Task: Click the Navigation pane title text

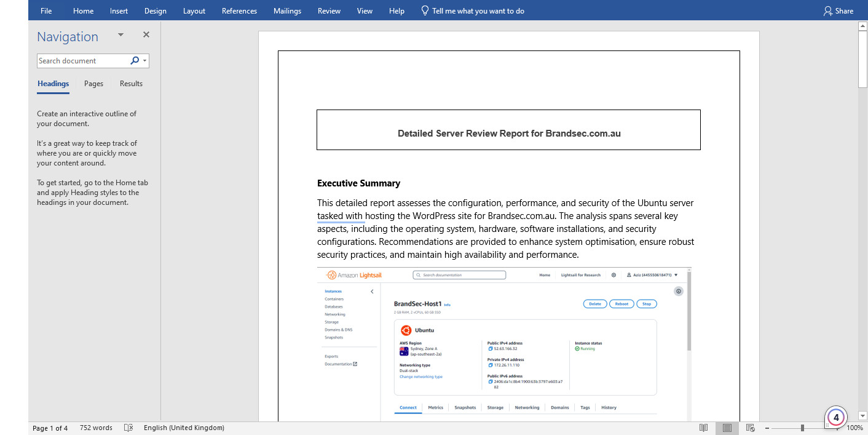Action: 68,36
